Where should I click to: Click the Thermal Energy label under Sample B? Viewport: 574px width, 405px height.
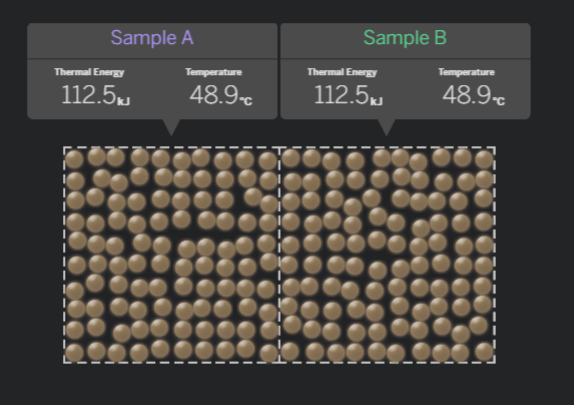click(342, 72)
